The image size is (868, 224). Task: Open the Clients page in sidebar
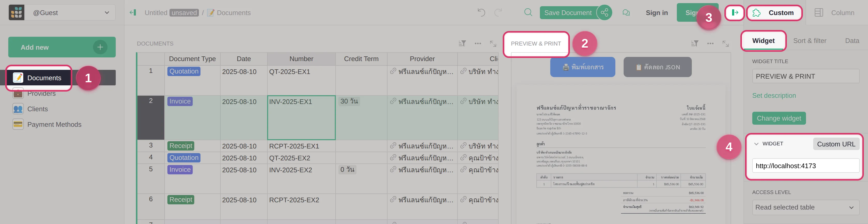point(37,109)
